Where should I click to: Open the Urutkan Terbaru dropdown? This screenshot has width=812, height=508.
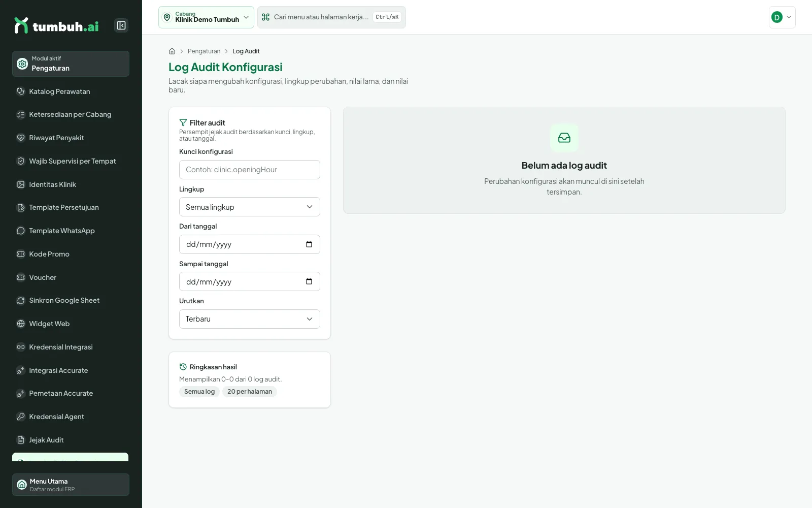[250, 319]
